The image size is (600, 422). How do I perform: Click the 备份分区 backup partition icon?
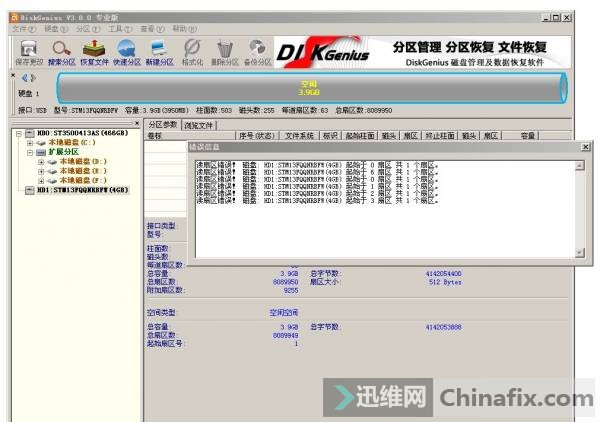pos(258,52)
